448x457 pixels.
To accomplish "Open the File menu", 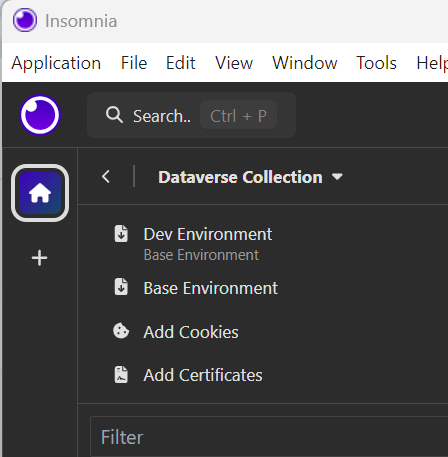I will [x=134, y=63].
